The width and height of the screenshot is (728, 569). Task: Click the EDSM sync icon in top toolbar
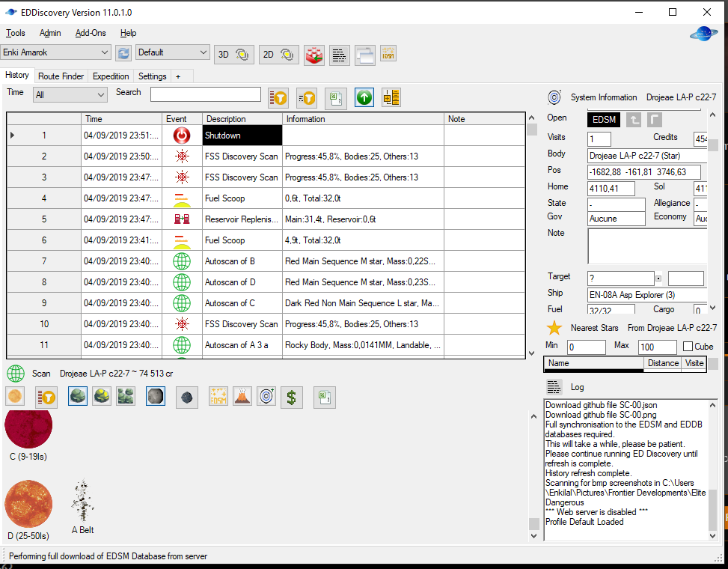[388, 53]
